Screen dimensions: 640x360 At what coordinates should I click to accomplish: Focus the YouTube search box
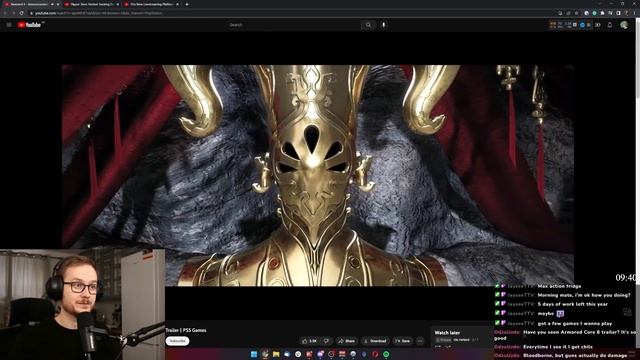pyautogui.click(x=293, y=25)
